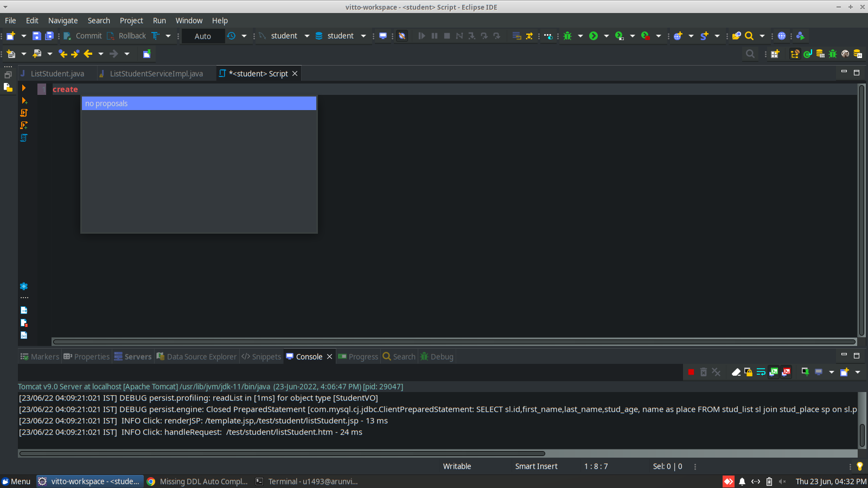Open the internal Web Browser with the globe icon

coord(781,36)
